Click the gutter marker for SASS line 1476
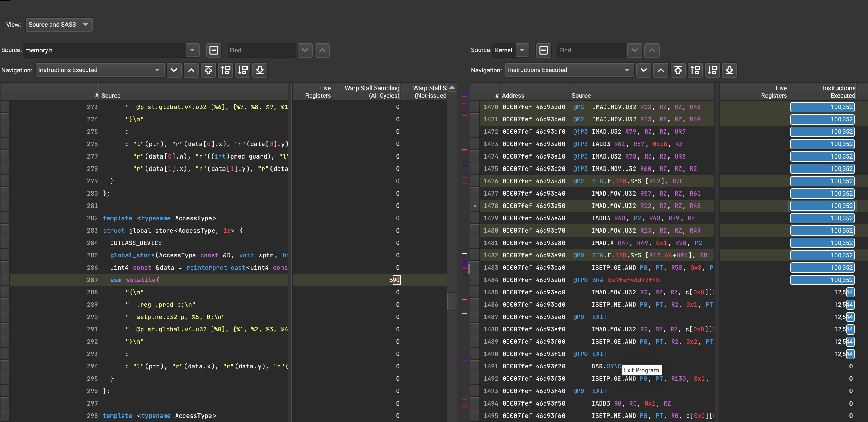The image size is (868, 422). (x=475, y=181)
